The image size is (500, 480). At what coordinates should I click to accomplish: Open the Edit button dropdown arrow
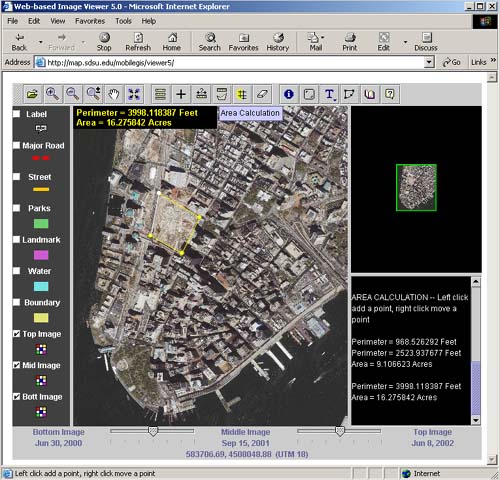click(x=405, y=42)
